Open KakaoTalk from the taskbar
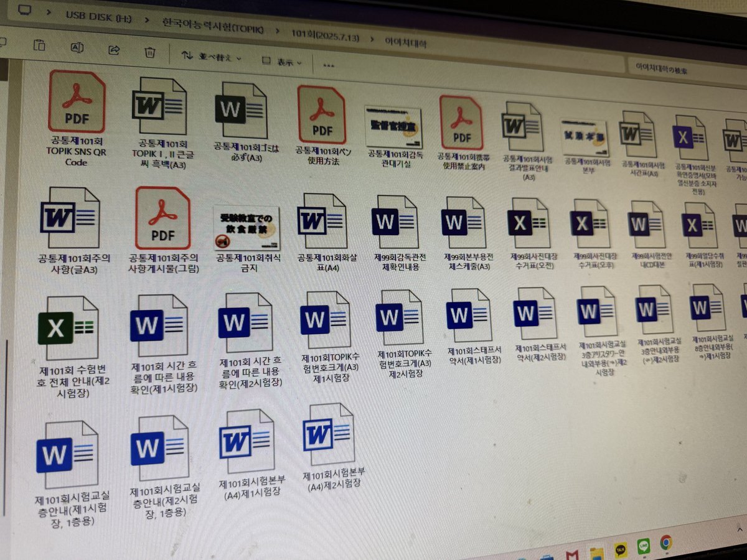747x560 pixels. point(621,549)
